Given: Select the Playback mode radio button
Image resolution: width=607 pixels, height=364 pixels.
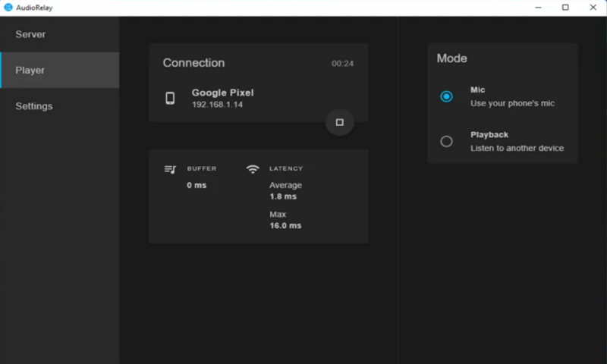Looking at the screenshot, I should point(446,141).
